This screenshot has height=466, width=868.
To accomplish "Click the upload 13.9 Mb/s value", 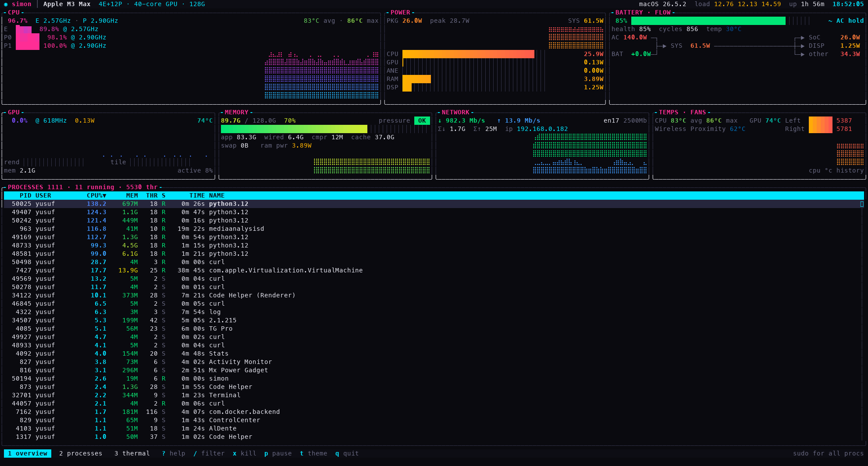I will [523, 120].
